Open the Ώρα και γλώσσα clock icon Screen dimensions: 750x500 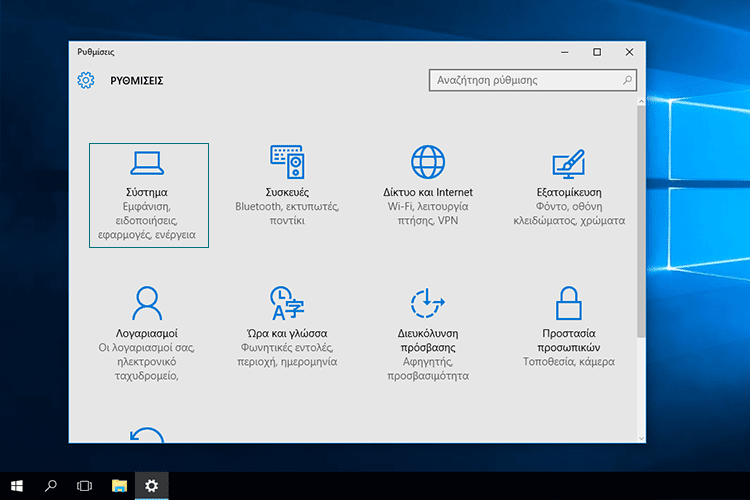pyautogui.click(x=287, y=303)
